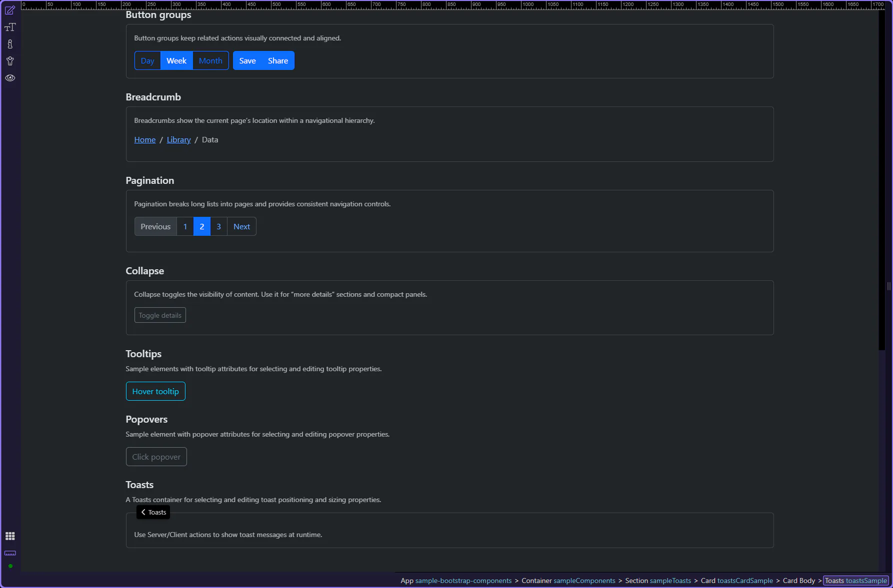Go to pagination page 3

point(218,227)
